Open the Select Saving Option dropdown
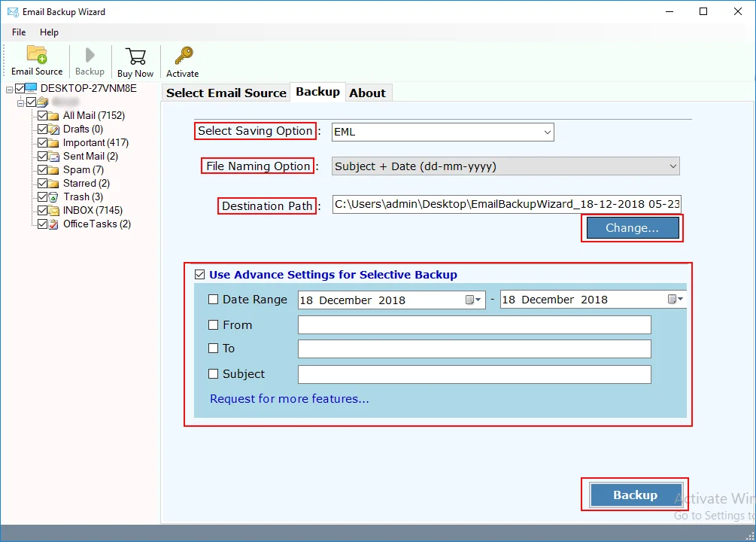 [x=443, y=132]
